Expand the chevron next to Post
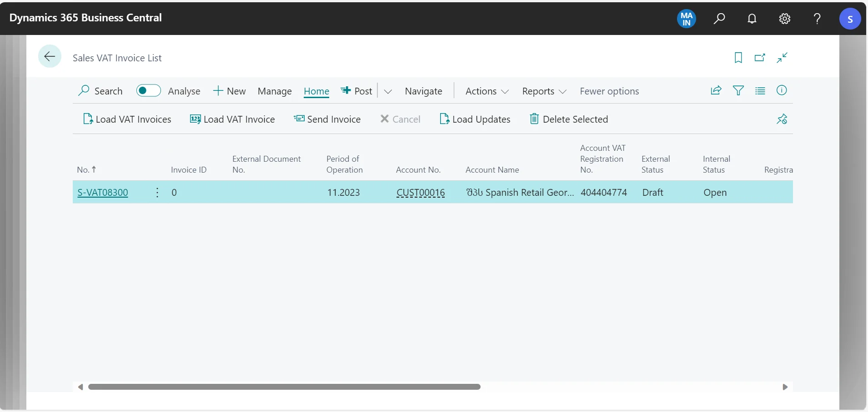 [388, 91]
